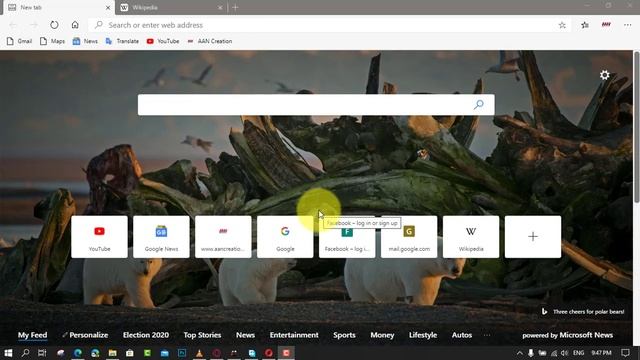
Task: Click the AAN extension icon in toolbar
Action: point(606,25)
